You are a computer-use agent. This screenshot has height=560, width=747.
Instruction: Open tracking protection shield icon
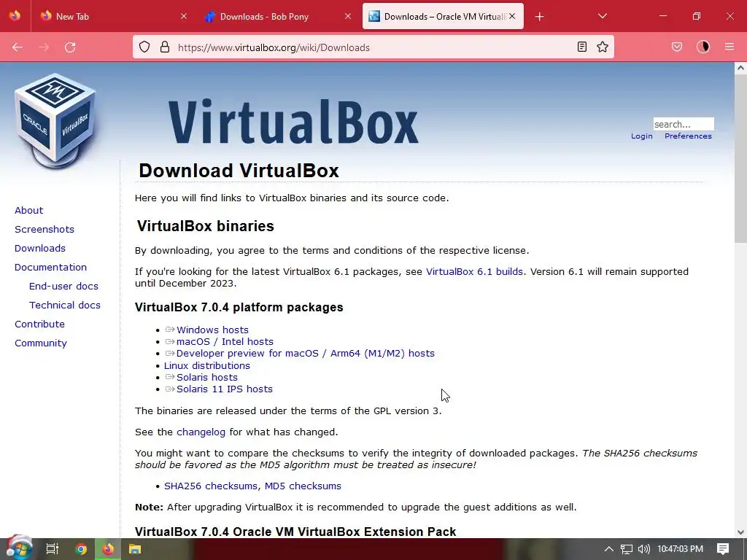point(144,47)
